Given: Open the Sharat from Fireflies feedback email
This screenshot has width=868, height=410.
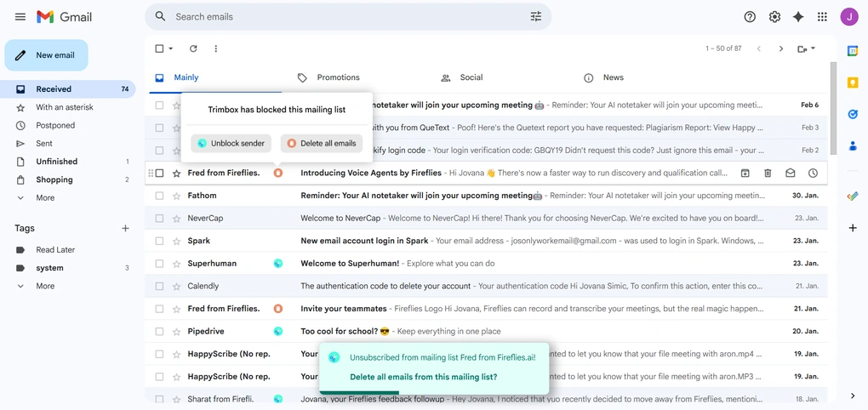Looking at the screenshot, I should tap(486, 397).
